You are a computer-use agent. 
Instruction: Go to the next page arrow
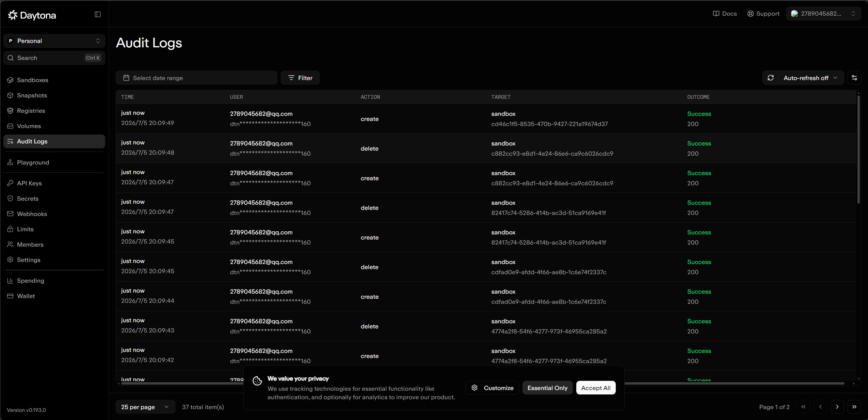[x=837, y=407]
